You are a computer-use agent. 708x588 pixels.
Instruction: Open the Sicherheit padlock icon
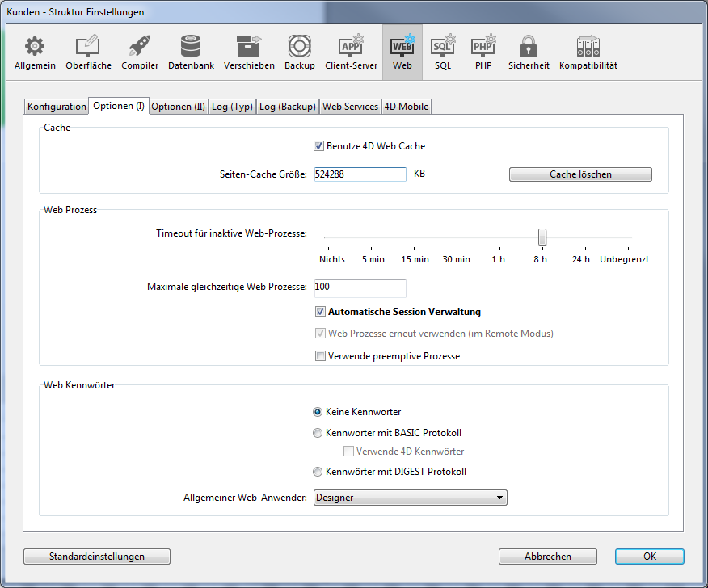(529, 53)
